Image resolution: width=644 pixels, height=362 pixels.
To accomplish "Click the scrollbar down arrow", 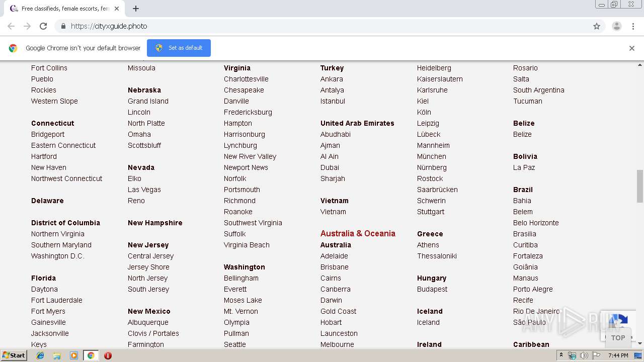I will coord(640,343).
